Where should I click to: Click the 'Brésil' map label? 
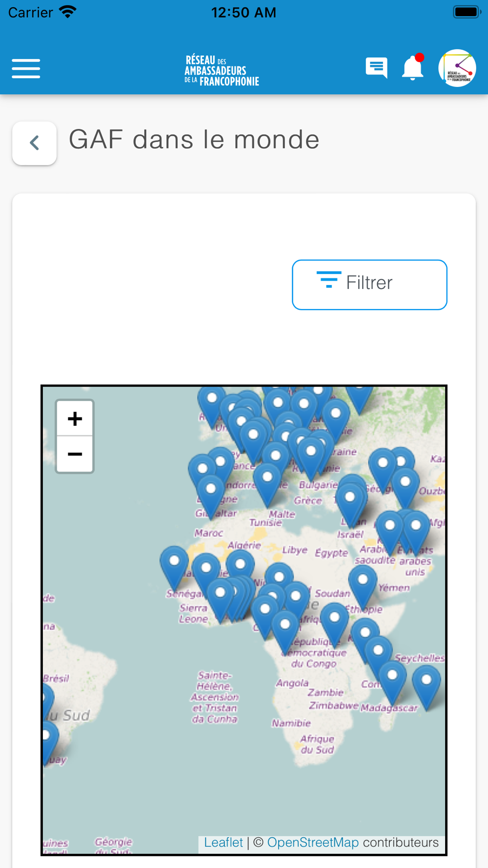56,679
